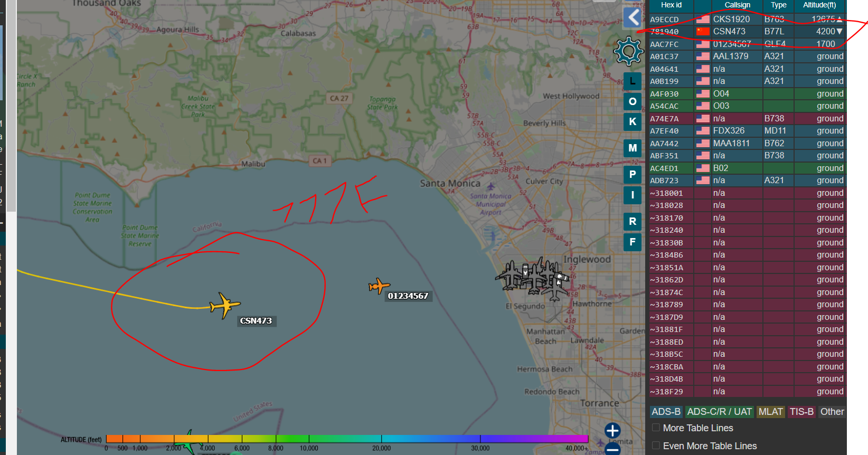This screenshot has height=455, width=868.
Task: Click the TIS-B legend label
Action: [801, 412]
